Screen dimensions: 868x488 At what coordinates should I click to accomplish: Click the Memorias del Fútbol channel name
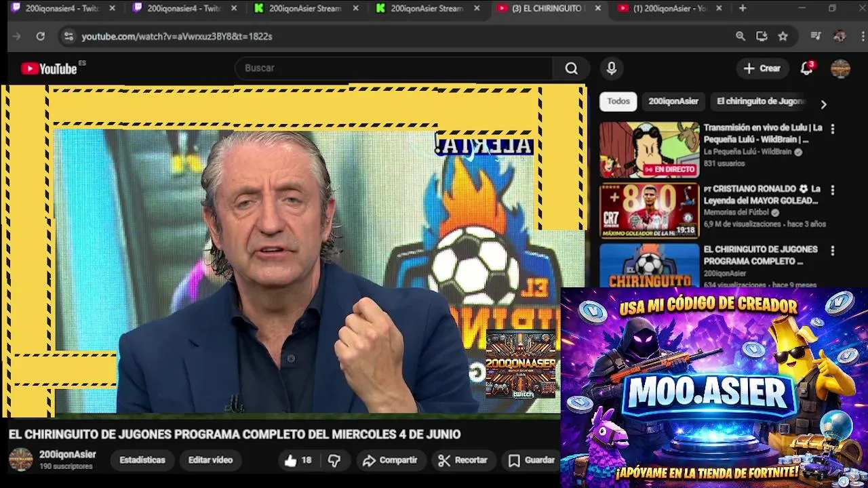[x=736, y=213]
